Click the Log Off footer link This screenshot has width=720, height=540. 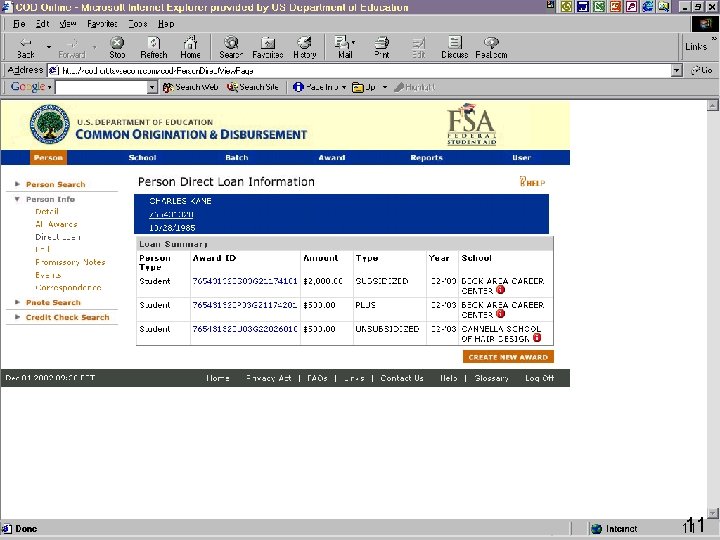tap(540, 378)
